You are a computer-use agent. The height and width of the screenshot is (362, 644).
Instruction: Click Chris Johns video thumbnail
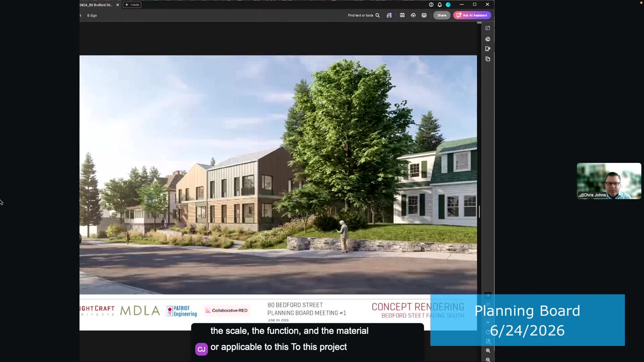point(609,181)
